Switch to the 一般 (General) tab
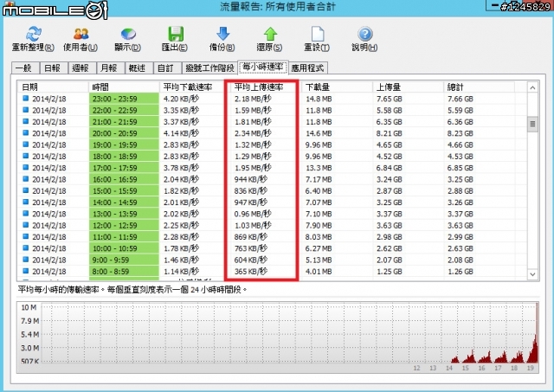 [x=25, y=67]
